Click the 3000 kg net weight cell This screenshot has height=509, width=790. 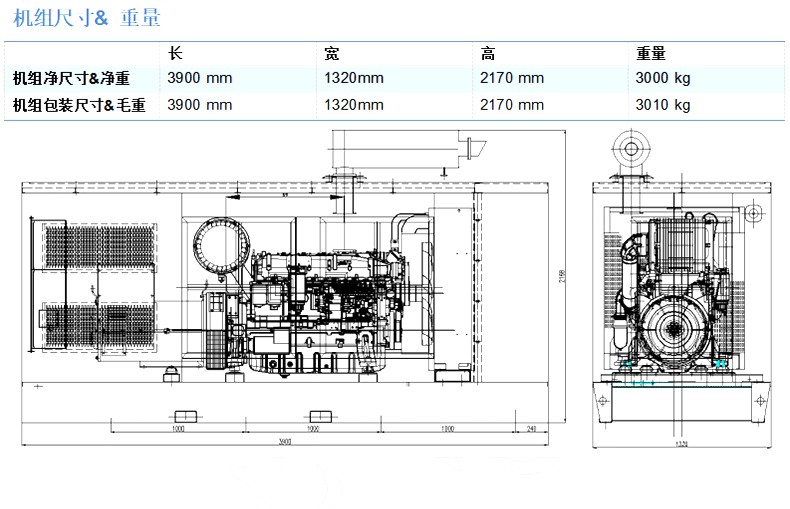(663, 78)
